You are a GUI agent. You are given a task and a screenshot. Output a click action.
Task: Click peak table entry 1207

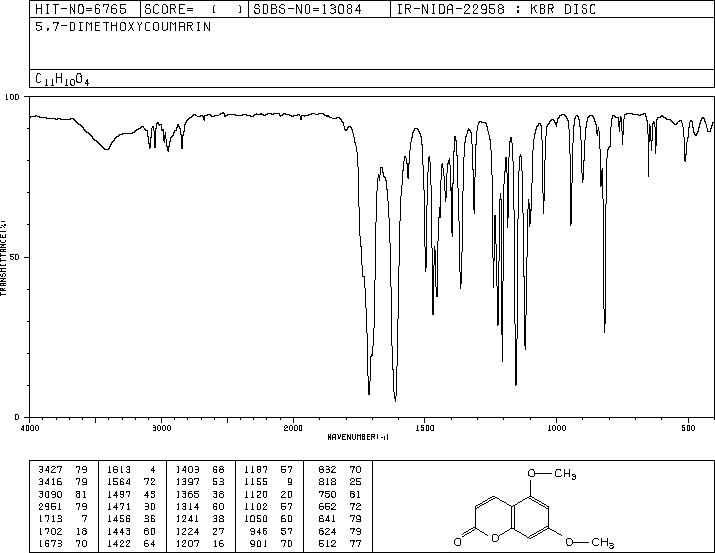pyautogui.click(x=187, y=543)
